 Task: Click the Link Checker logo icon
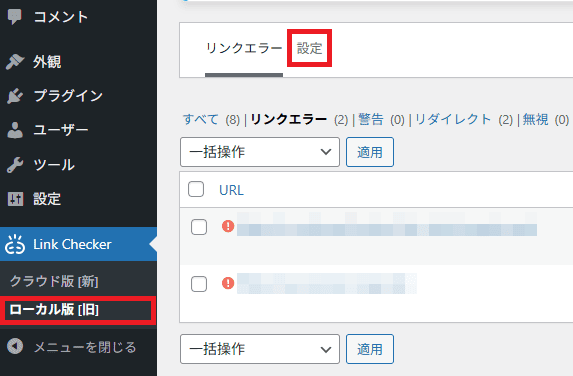pos(15,244)
